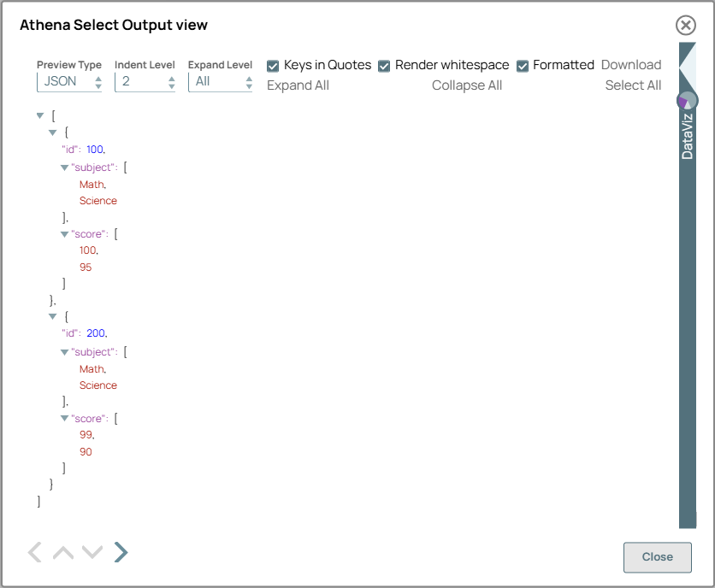Disable Render whitespace option
The width and height of the screenshot is (715, 588).
click(384, 65)
